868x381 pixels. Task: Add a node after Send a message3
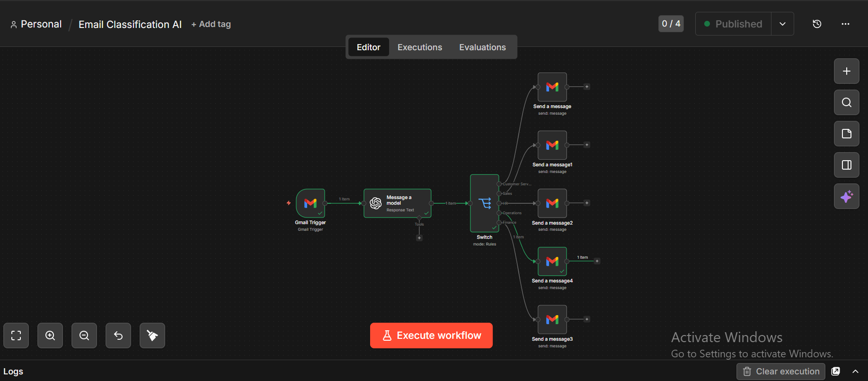(x=587, y=319)
